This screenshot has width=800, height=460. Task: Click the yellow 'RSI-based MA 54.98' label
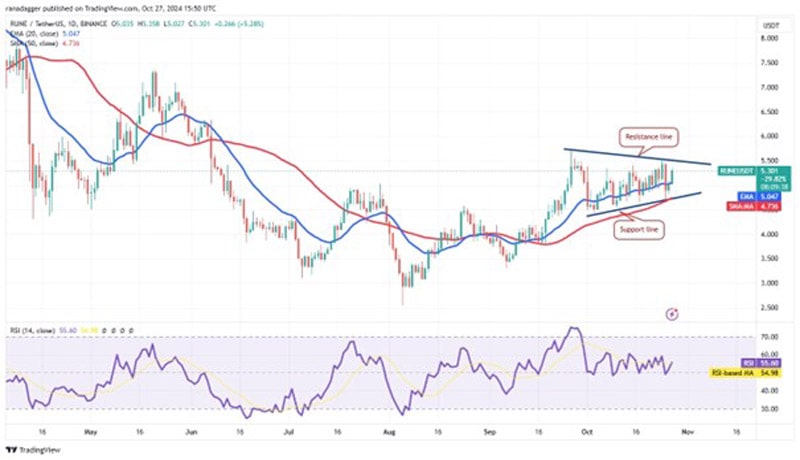746,373
